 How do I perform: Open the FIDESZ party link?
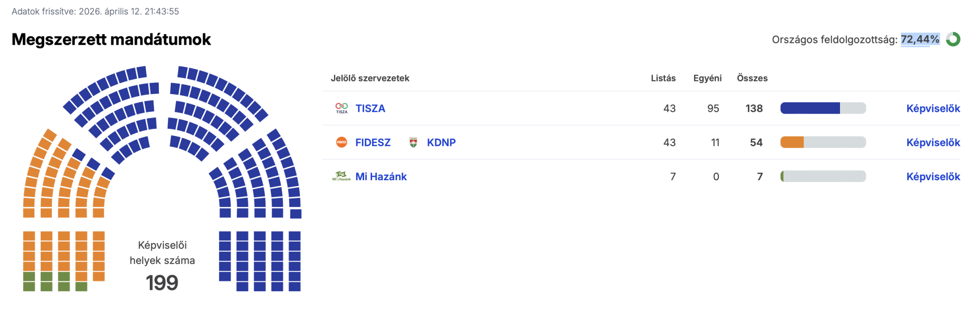(x=373, y=142)
